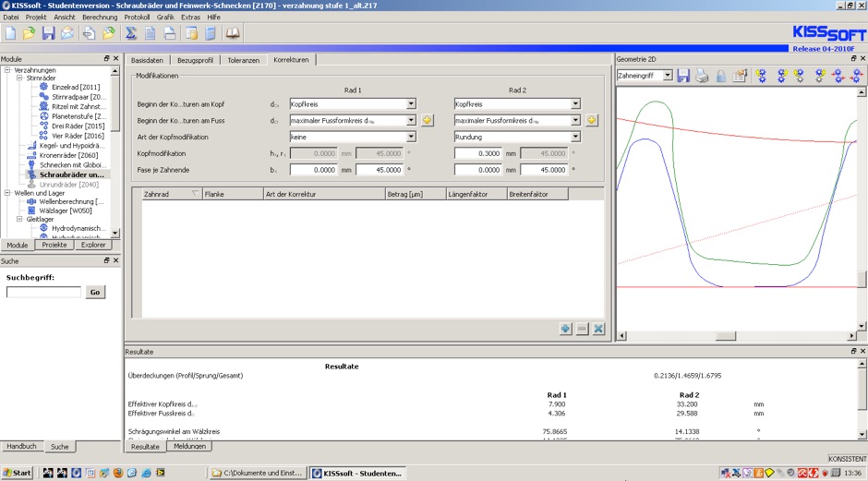The image size is (868, 481).
Task: Save calculation with the floppy disk icon
Action: click(x=48, y=33)
